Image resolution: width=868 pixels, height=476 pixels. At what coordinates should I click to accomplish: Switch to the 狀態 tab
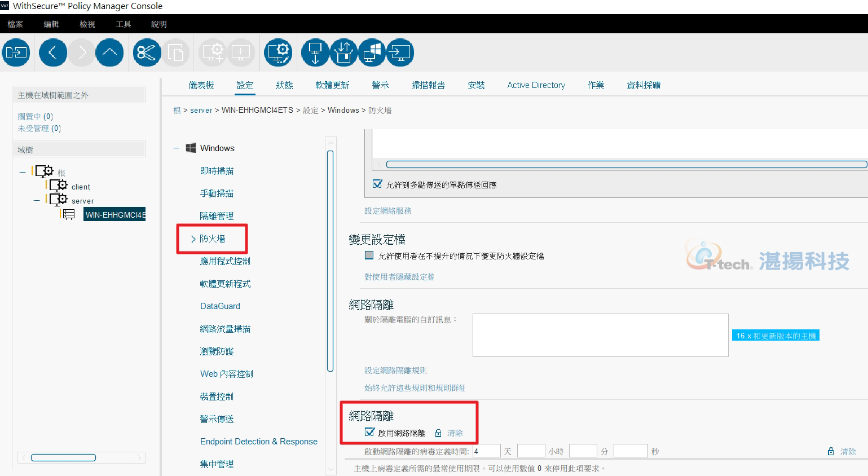(x=284, y=85)
